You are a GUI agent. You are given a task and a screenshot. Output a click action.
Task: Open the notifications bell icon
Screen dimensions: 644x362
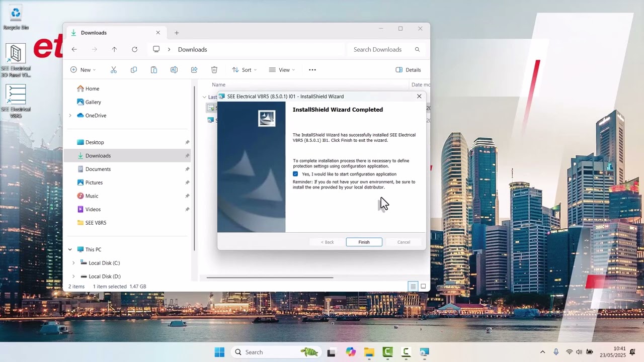tap(633, 352)
